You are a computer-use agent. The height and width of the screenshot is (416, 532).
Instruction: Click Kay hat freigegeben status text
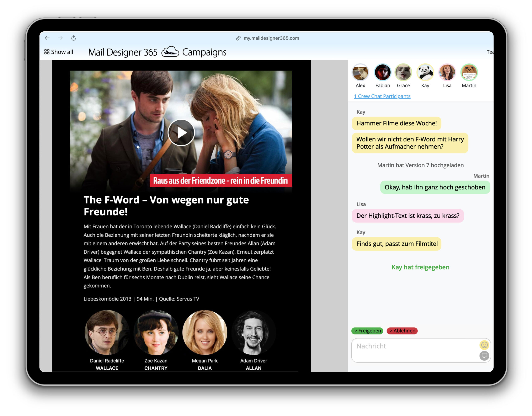click(420, 267)
